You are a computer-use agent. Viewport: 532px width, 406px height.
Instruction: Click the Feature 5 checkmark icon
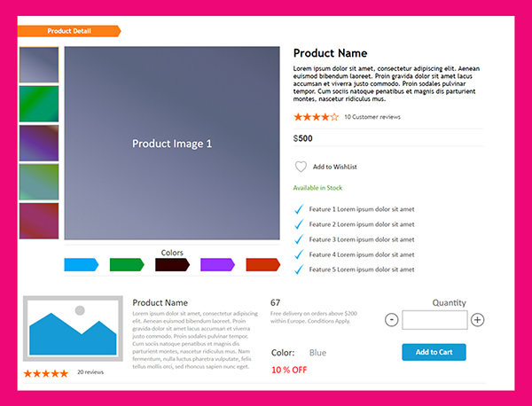(299, 269)
